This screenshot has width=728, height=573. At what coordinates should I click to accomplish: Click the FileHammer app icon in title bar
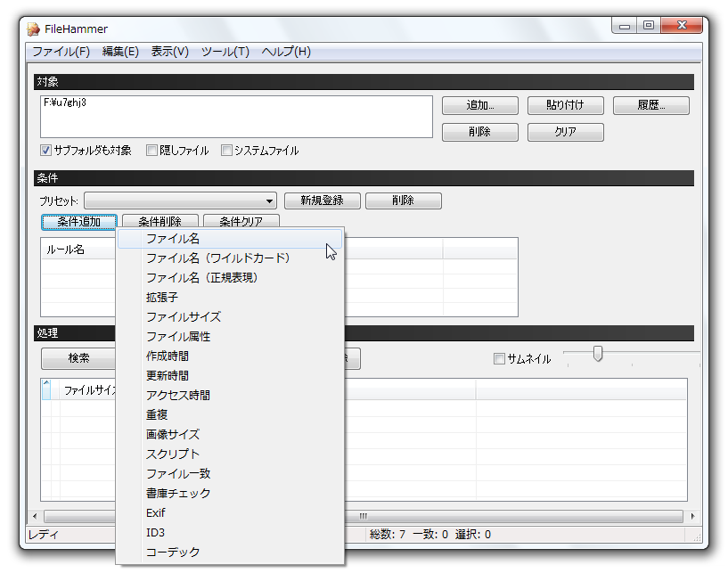tap(34, 29)
